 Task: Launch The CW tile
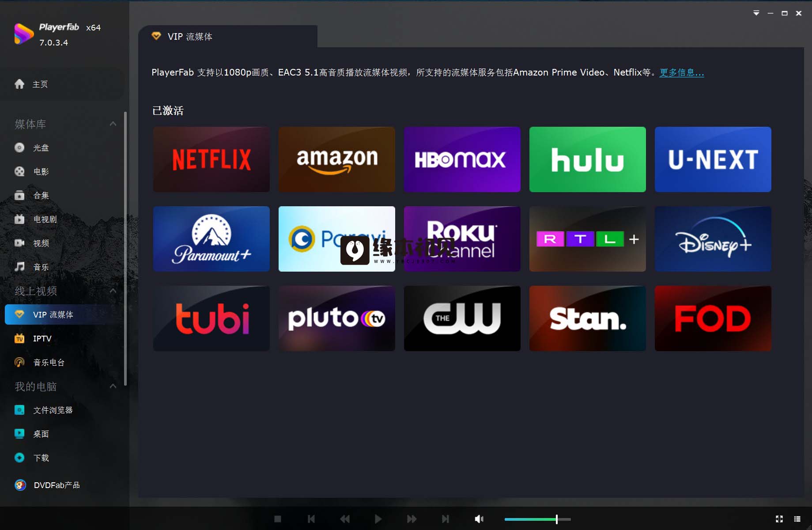pos(462,318)
